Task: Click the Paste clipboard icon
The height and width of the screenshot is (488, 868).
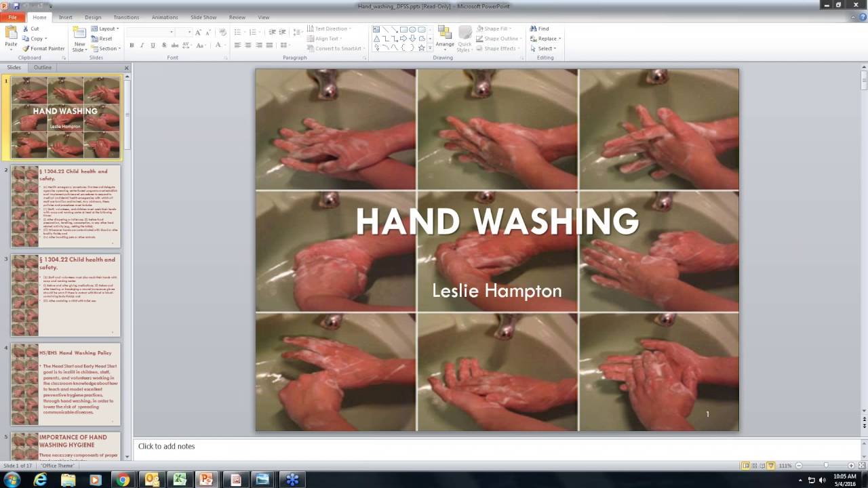Action: point(11,33)
